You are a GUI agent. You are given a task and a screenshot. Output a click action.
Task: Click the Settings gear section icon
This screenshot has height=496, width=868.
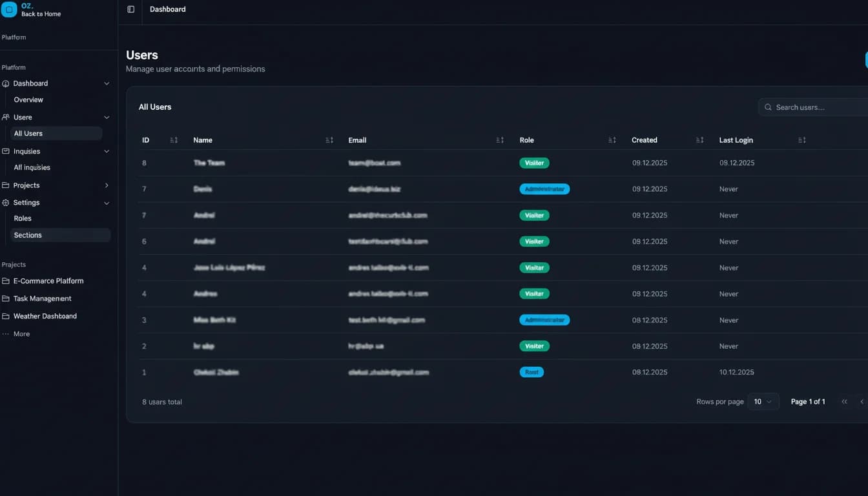click(x=6, y=202)
